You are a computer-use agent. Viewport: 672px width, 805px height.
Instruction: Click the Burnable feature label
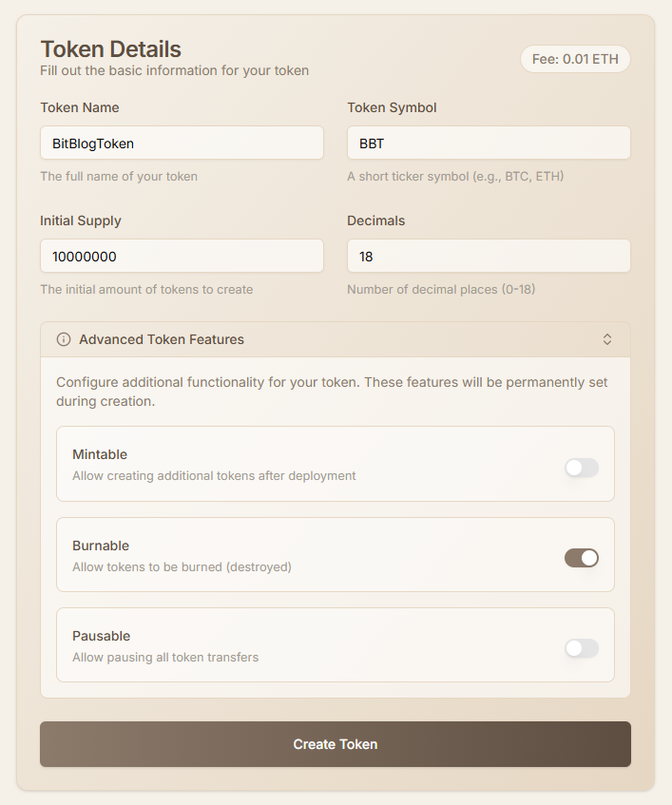click(101, 546)
